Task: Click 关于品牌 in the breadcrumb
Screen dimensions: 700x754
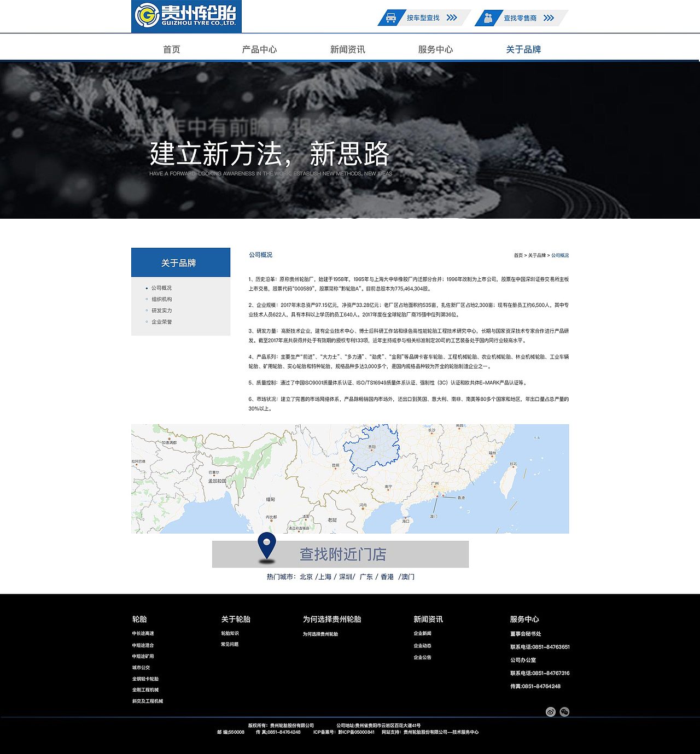Action: (x=537, y=255)
